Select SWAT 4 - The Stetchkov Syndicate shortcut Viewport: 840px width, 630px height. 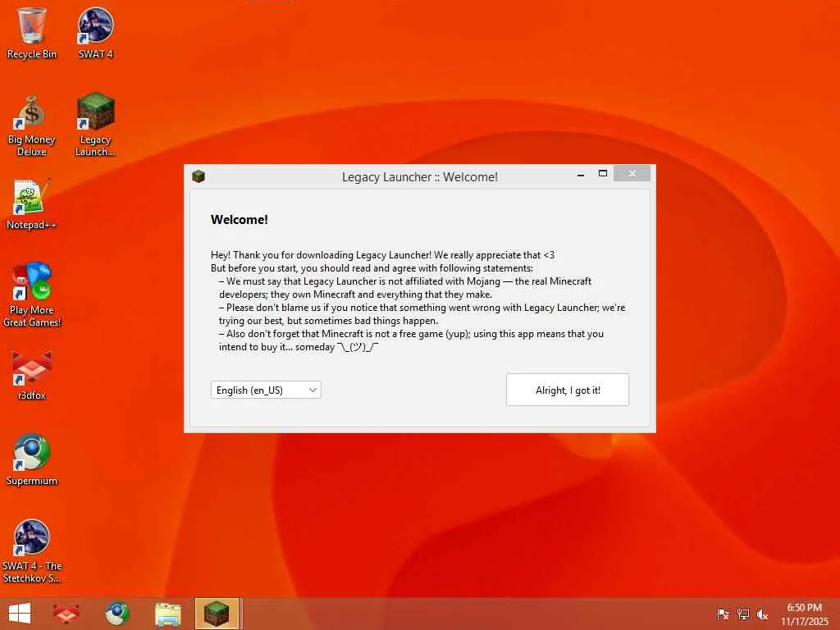point(32,552)
